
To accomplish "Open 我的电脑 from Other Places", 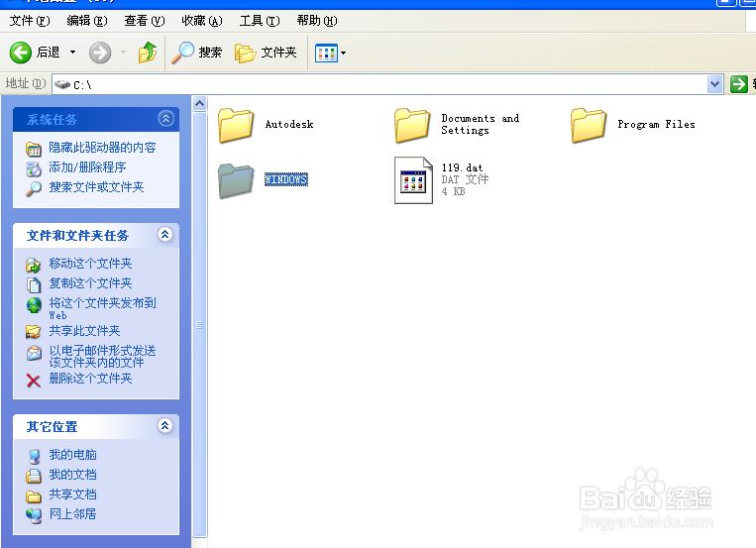I will point(72,455).
